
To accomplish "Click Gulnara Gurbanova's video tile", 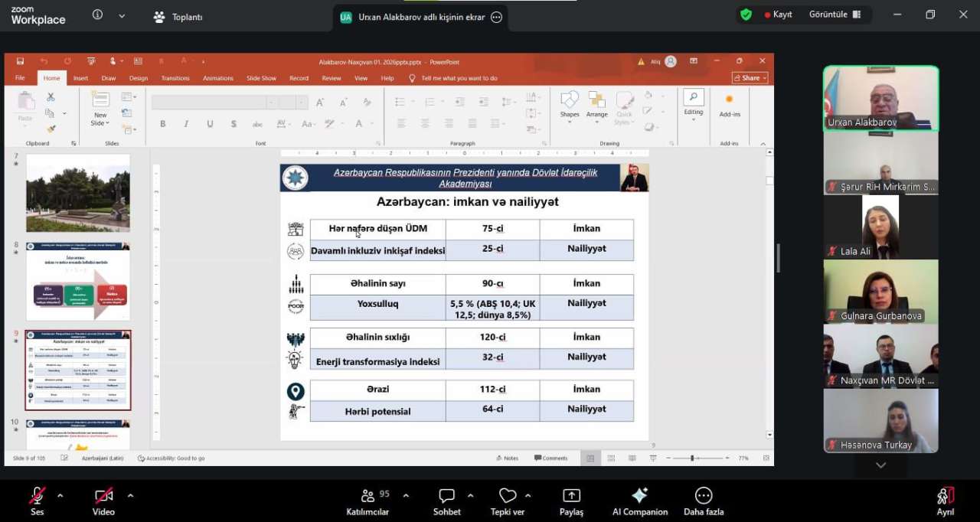I will pos(880,292).
